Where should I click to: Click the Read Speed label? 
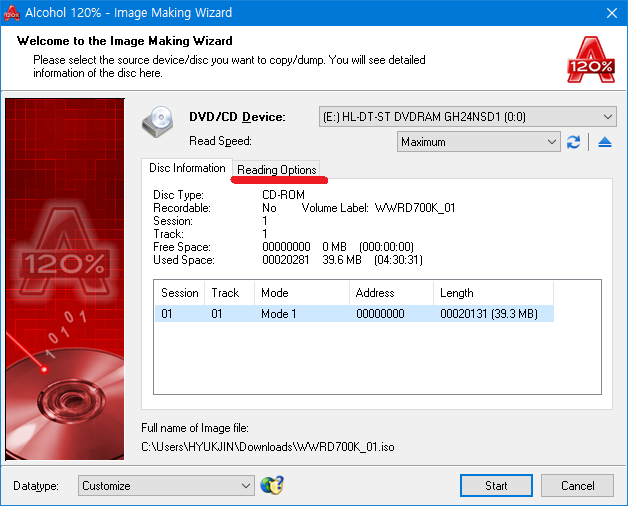(220, 141)
